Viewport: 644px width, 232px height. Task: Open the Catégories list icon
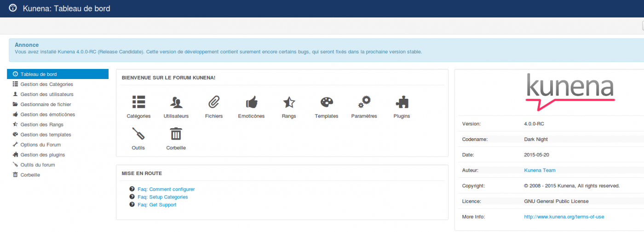[138, 102]
